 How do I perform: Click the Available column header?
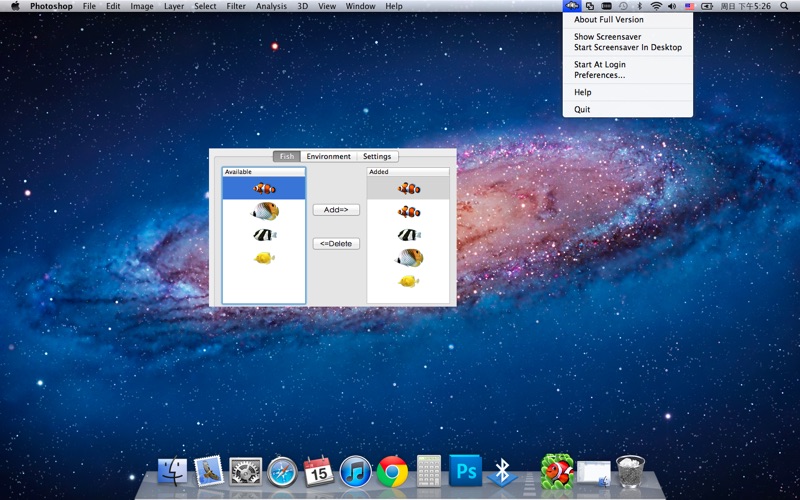pyautogui.click(x=264, y=172)
